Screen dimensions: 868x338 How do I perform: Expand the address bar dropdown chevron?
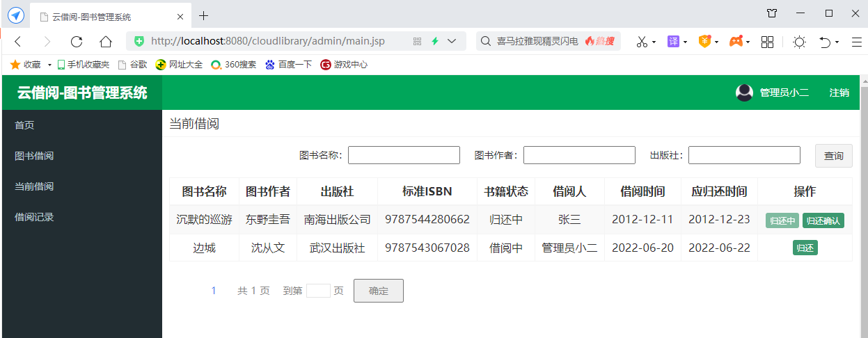(452, 42)
